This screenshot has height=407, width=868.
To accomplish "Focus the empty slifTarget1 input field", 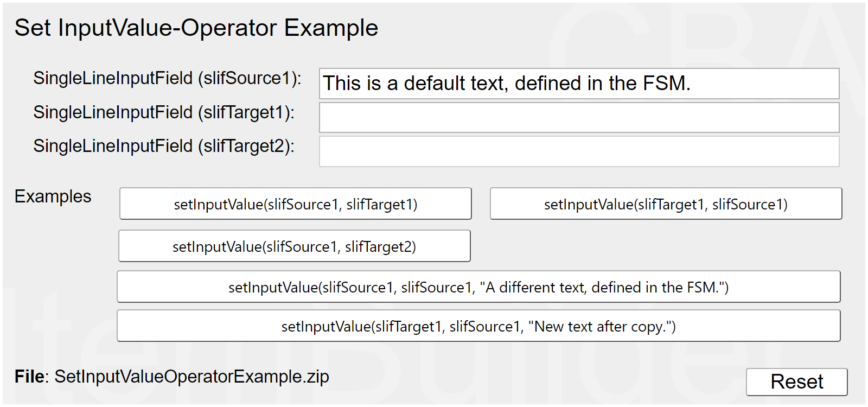I will [x=579, y=118].
